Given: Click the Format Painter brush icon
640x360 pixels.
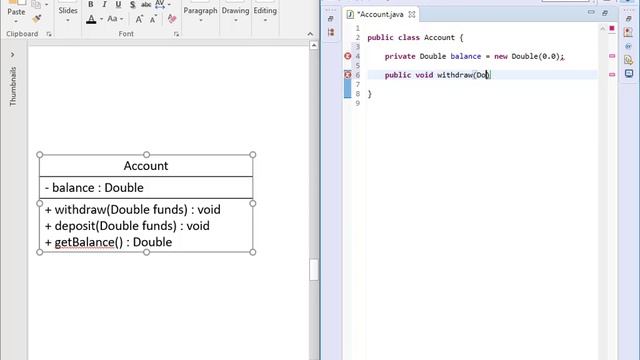Looking at the screenshot, I should coord(37,18).
